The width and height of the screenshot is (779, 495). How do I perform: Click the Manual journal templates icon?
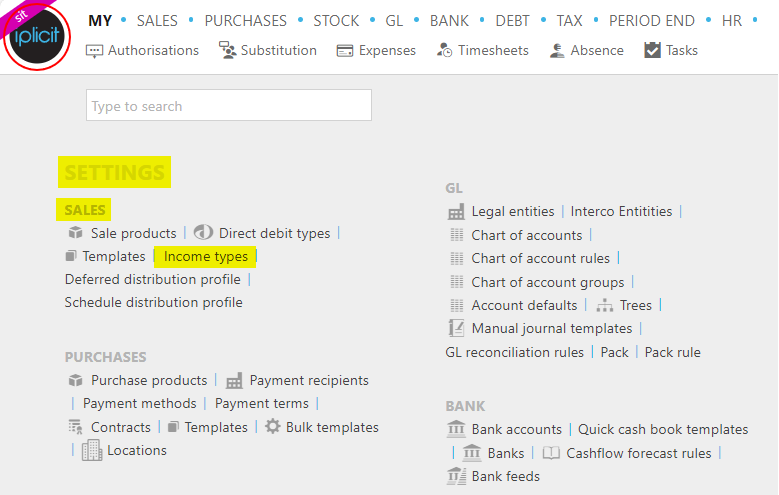[456, 328]
